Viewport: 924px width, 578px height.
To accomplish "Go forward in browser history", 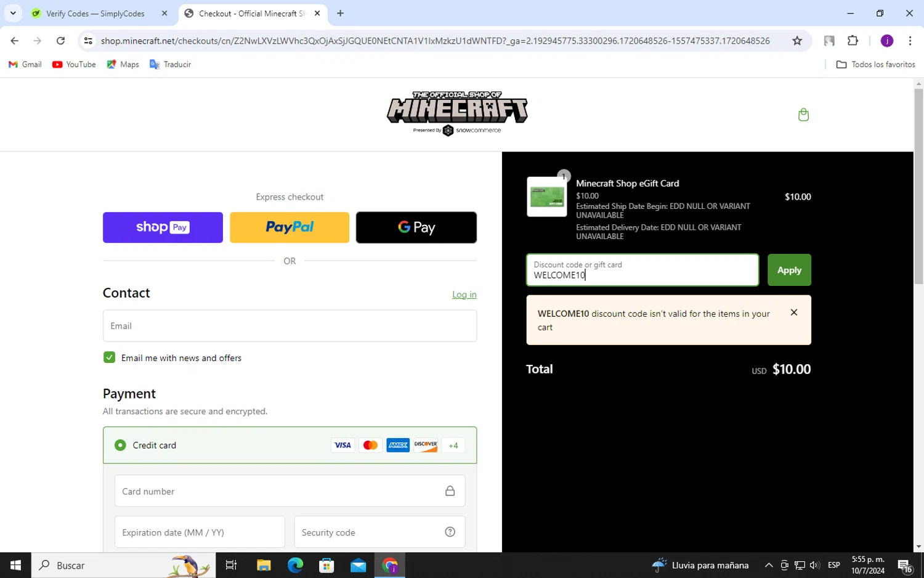I will click(x=38, y=41).
